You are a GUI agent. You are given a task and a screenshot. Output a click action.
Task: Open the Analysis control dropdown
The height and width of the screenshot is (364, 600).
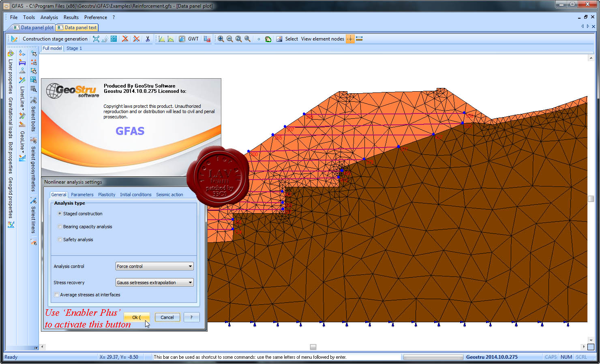[x=154, y=266]
